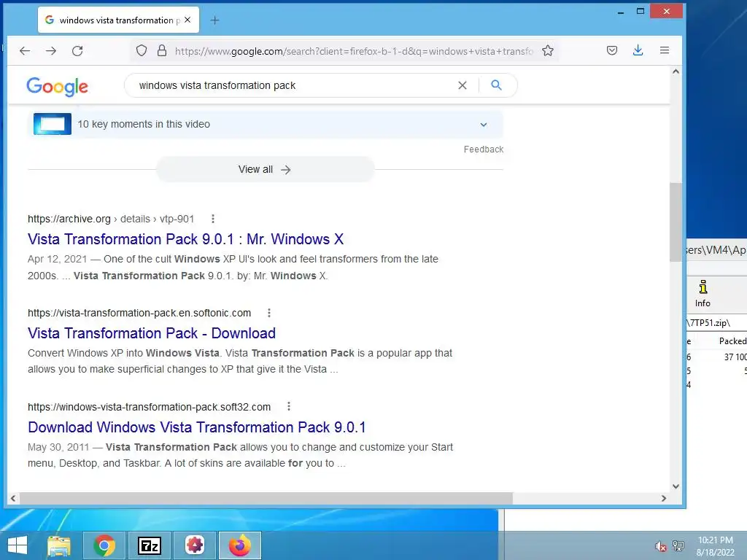747x560 pixels.
Task: Go forward in browser history
Action: pos(51,51)
